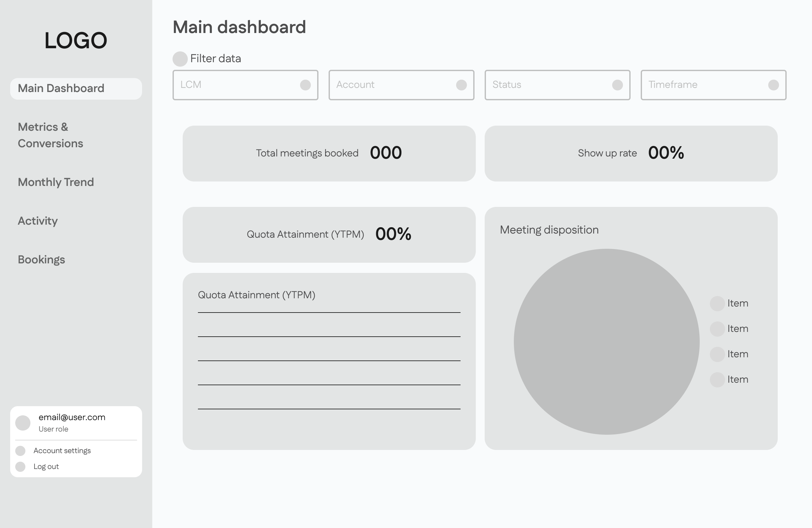The image size is (812, 528).
Task: Expand the Timeframe filter dropdown
Action: pyautogui.click(x=773, y=85)
